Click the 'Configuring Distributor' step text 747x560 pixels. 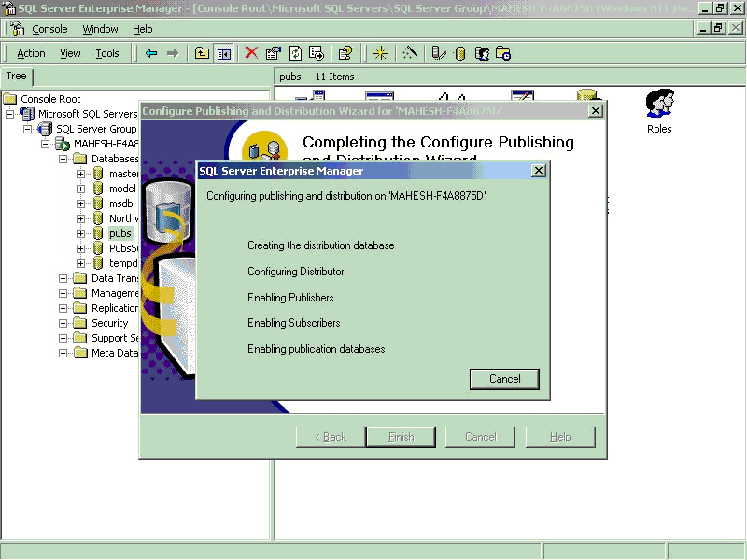pos(295,272)
